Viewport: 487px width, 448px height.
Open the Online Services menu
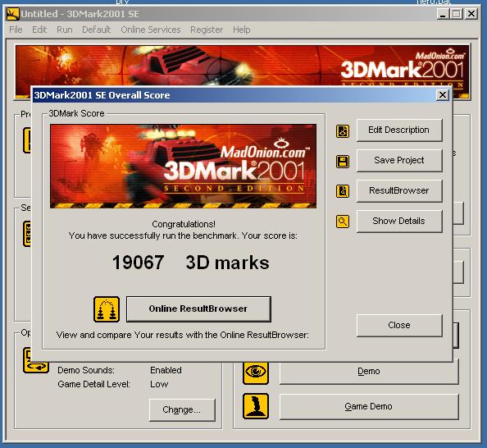click(151, 30)
